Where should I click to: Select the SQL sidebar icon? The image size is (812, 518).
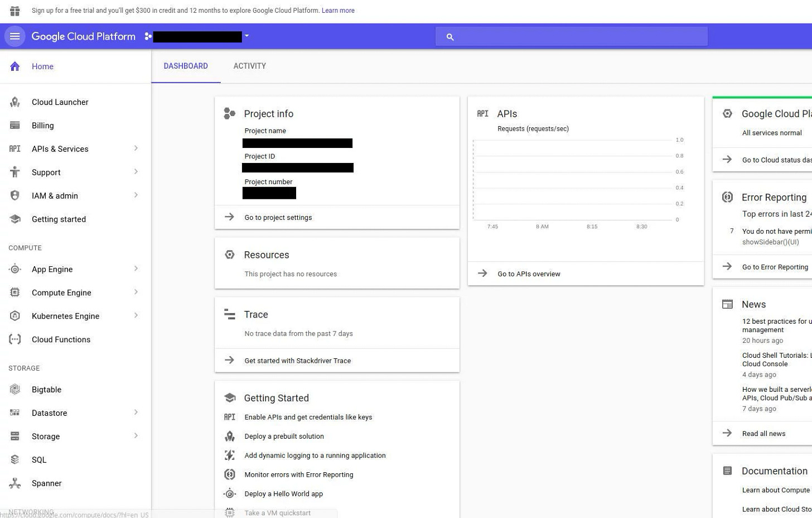click(x=14, y=459)
